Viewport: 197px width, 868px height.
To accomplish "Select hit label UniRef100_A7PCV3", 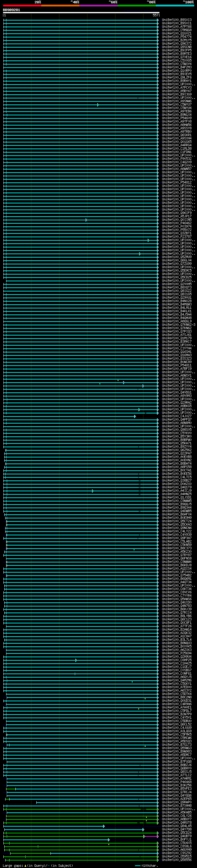I will (x=176, y=88).
